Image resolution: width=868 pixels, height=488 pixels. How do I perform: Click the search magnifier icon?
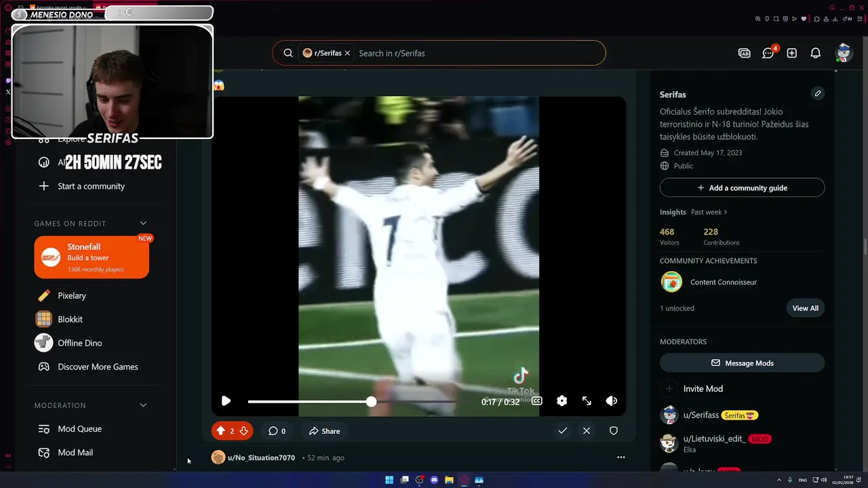point(288,53)
